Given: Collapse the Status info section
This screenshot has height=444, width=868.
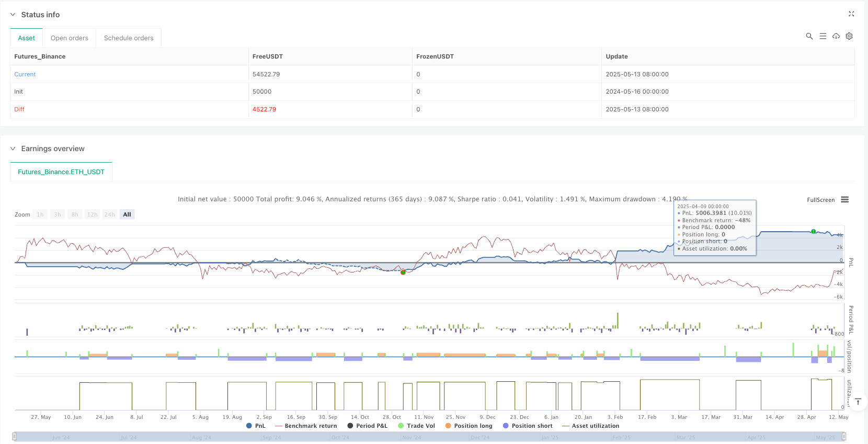Looking at the screenshot, I should coord(13,15).
